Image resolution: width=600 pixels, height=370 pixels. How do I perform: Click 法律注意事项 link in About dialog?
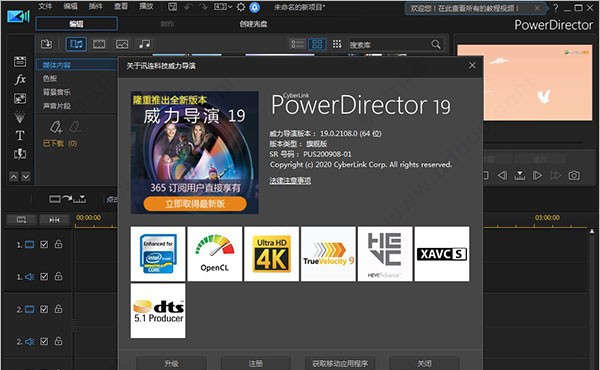click(290, 180)
